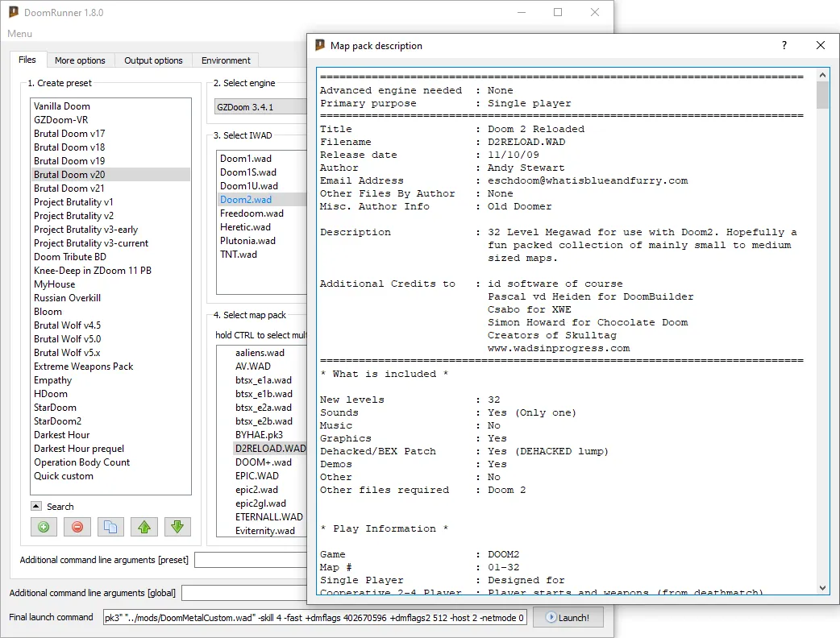The image size is (840, 638).
Task: Click the red remove preset button
Action: pyautogui.click(x=77, y=527)
